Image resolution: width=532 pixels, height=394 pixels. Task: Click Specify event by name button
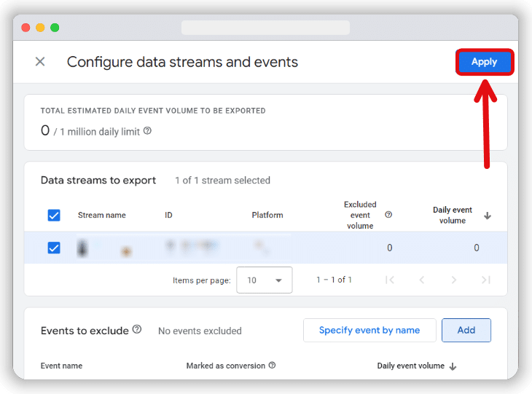point(369,330)
